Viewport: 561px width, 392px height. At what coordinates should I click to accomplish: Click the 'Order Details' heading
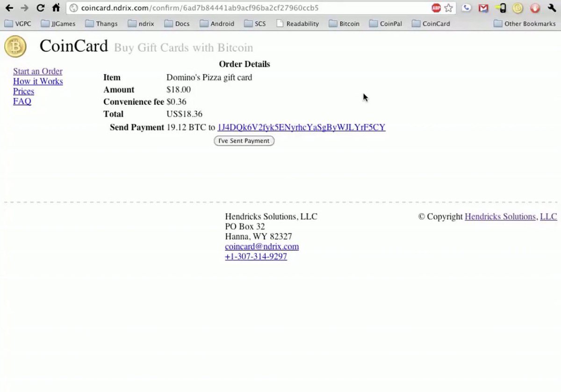click(x=245, y=64)
